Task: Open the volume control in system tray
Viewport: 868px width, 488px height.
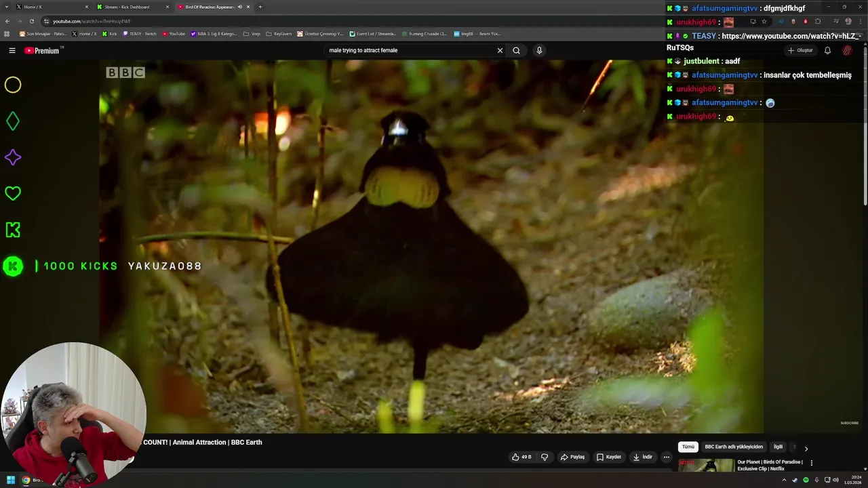Action: click(835, 480)
